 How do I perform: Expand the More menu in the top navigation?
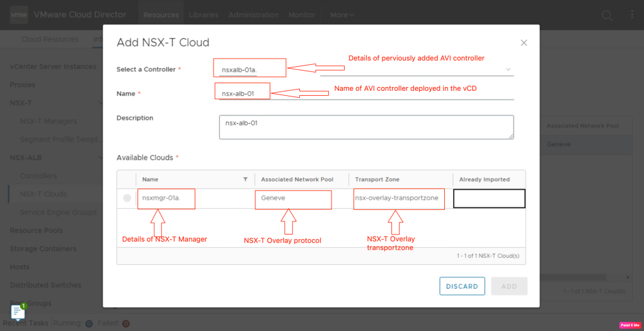click(x=343, y=15)
